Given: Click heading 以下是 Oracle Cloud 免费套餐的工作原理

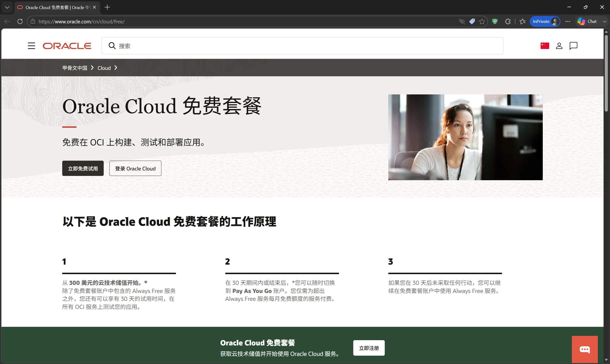Looking at the screenshot, I should [169, 221].
